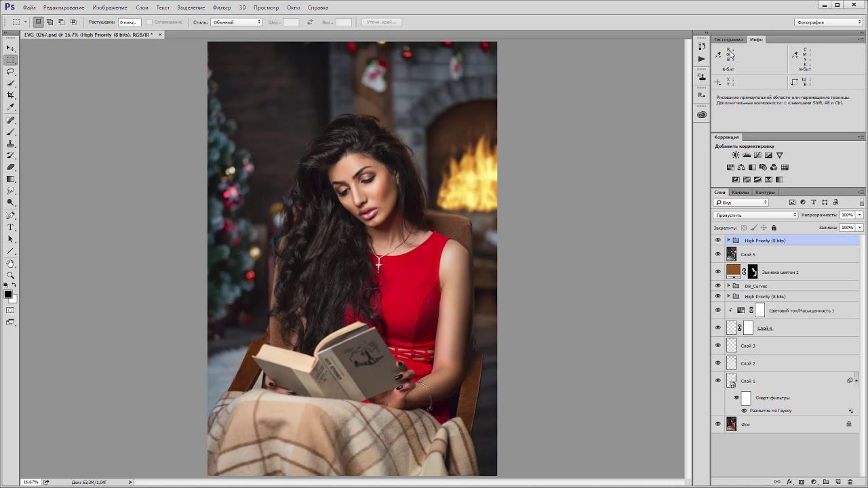Select the Brush tool
The image size is (868, 488).
pos(11,131)
